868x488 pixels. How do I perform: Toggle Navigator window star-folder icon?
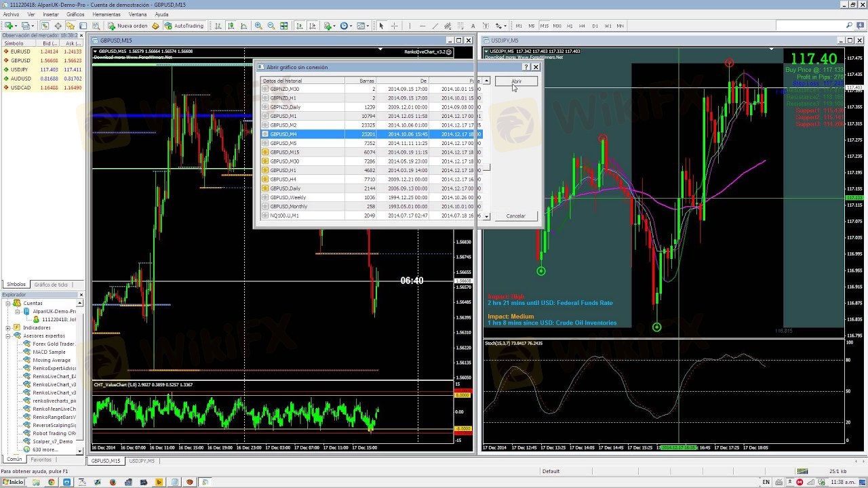(71, 26)
